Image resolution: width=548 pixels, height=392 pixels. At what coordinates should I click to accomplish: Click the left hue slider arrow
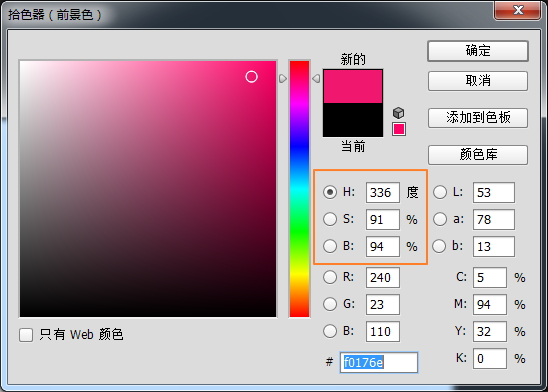283,79
